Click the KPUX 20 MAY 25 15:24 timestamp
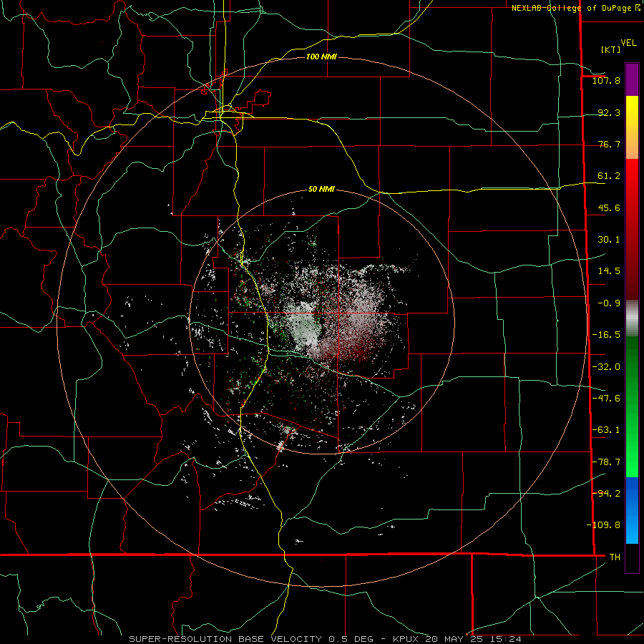 [457, 639]
